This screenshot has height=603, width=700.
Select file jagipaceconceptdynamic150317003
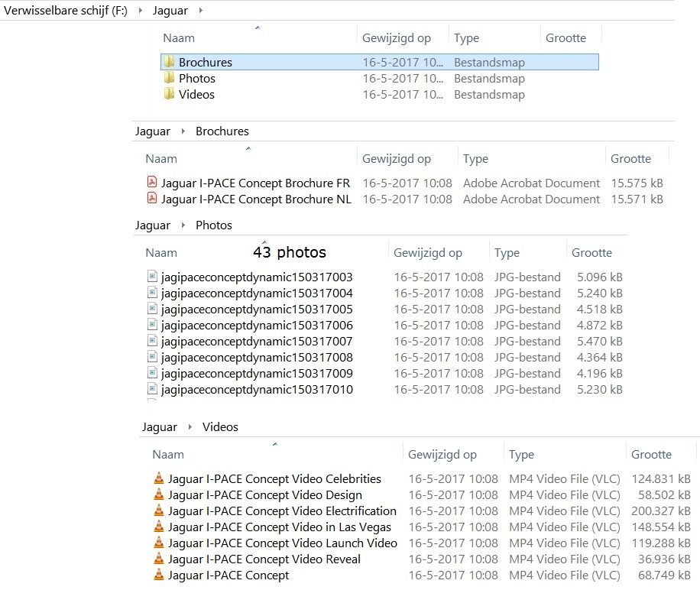coord(257,277)
